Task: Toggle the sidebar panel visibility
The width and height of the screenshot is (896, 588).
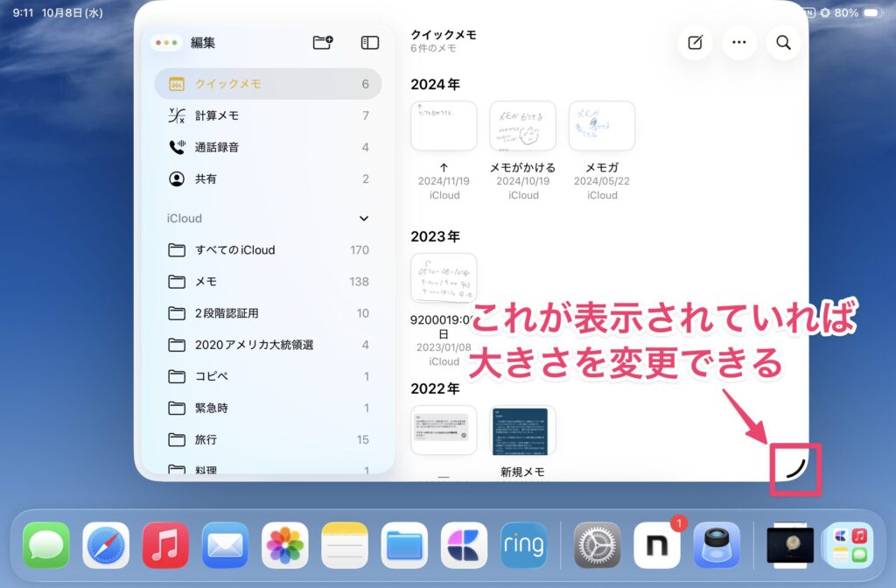Action: point(369,42)
